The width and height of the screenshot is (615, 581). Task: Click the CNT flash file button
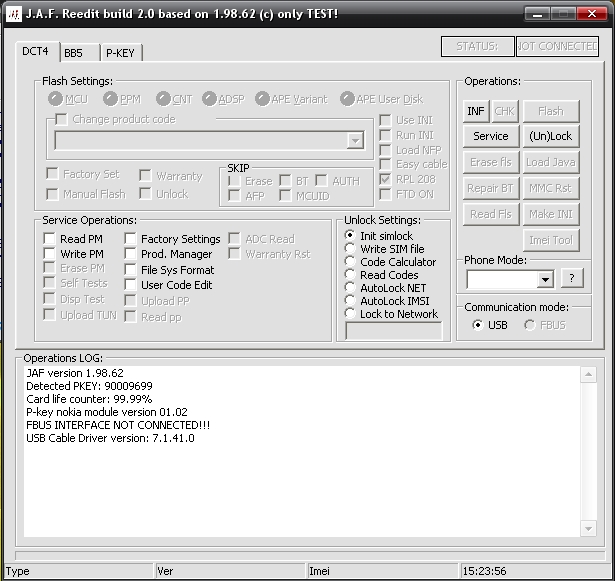163,99
